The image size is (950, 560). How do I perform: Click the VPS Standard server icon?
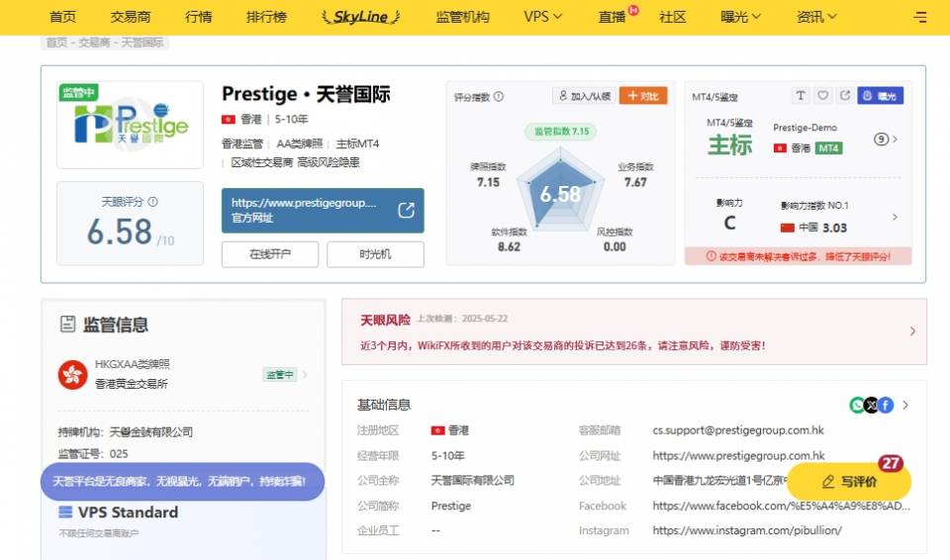[65, 513]
